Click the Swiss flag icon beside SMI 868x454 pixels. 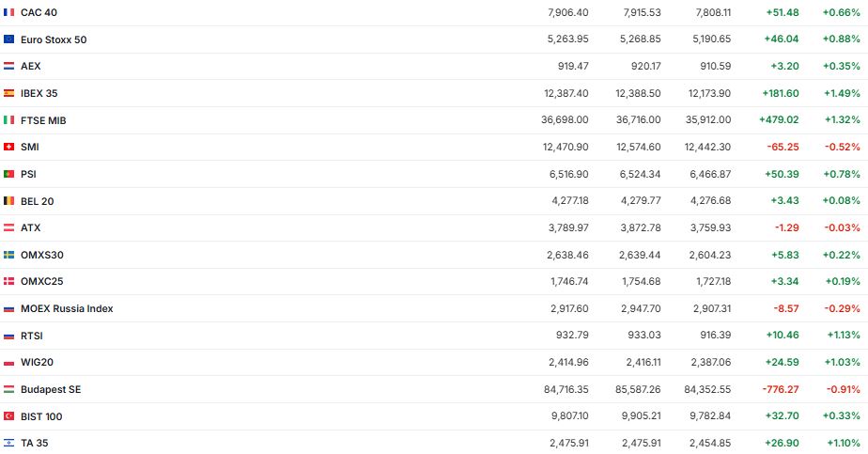coord(9,147)
